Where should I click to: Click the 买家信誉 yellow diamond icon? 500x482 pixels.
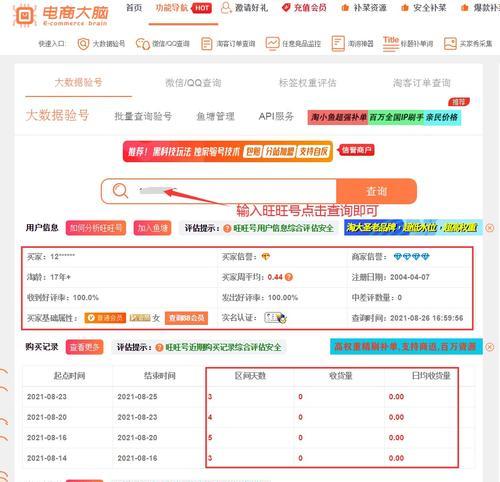266,257
